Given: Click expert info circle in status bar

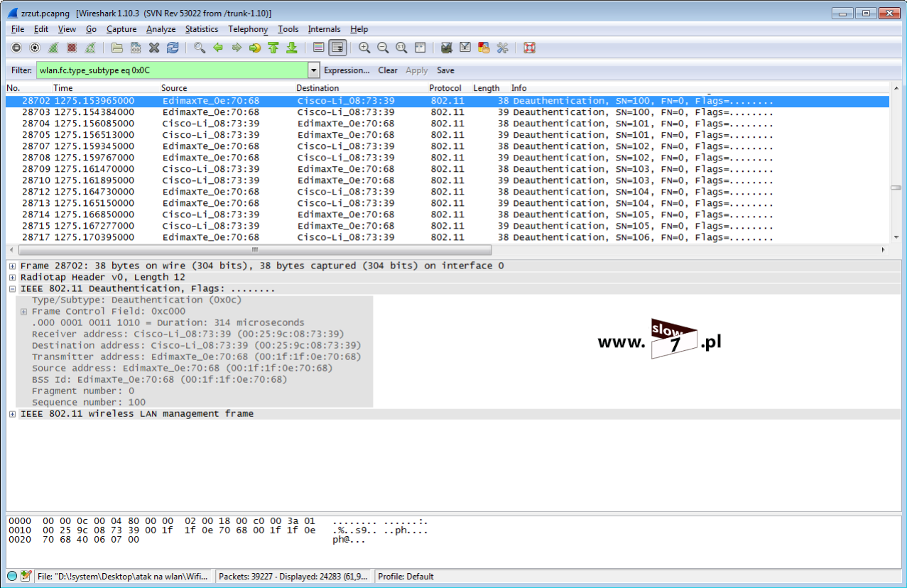Looking at the screenshot, I should coord(12,576).
